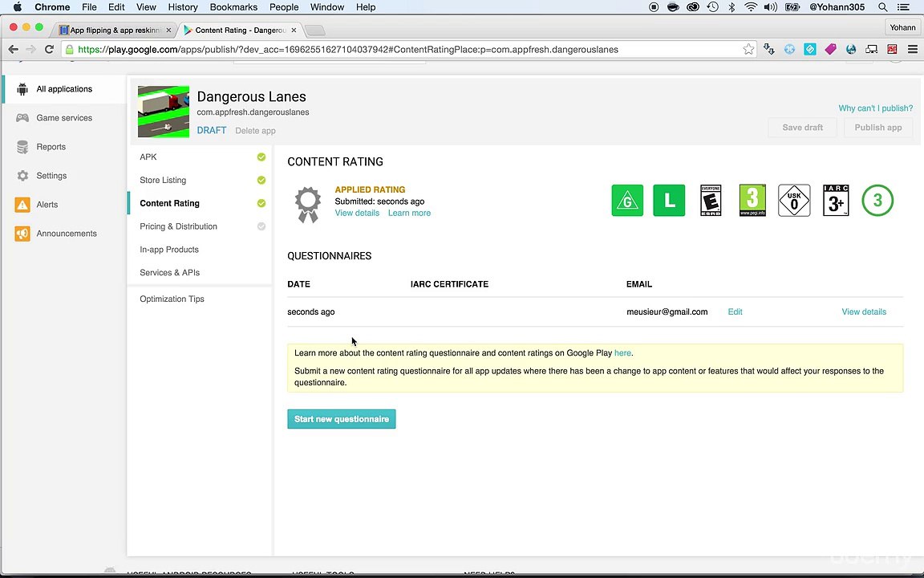Click the green G rating badge
Screen dimensions: 924x578
(627, 201)
